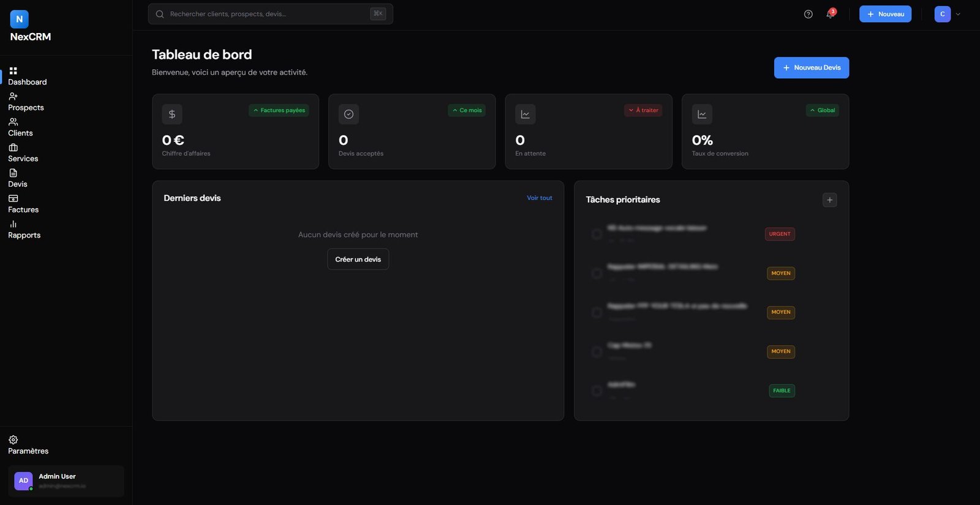Screen dimensions: 980x505
Task: Click the NexCRM logo icon
Action: click(x=20, y=19)
